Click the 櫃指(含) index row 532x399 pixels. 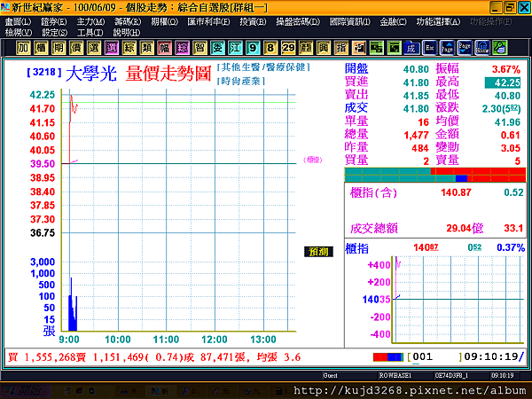435,192
